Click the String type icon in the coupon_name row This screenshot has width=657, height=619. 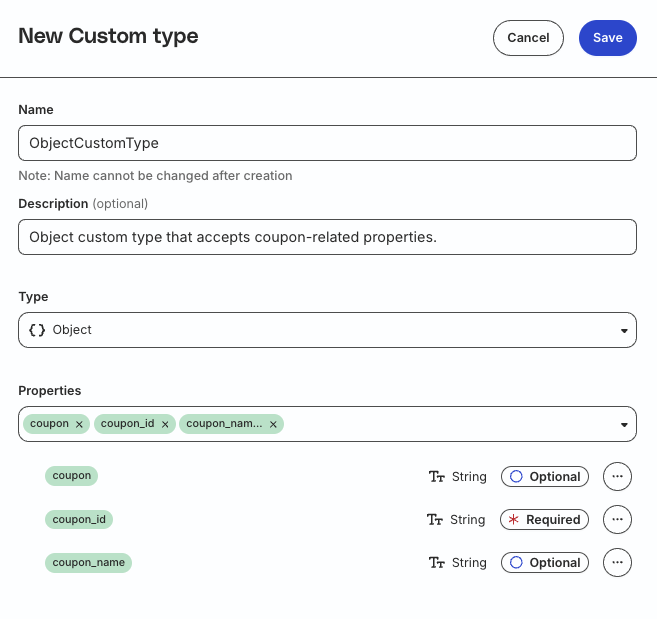pyautogui.click(x=437, y=562)
